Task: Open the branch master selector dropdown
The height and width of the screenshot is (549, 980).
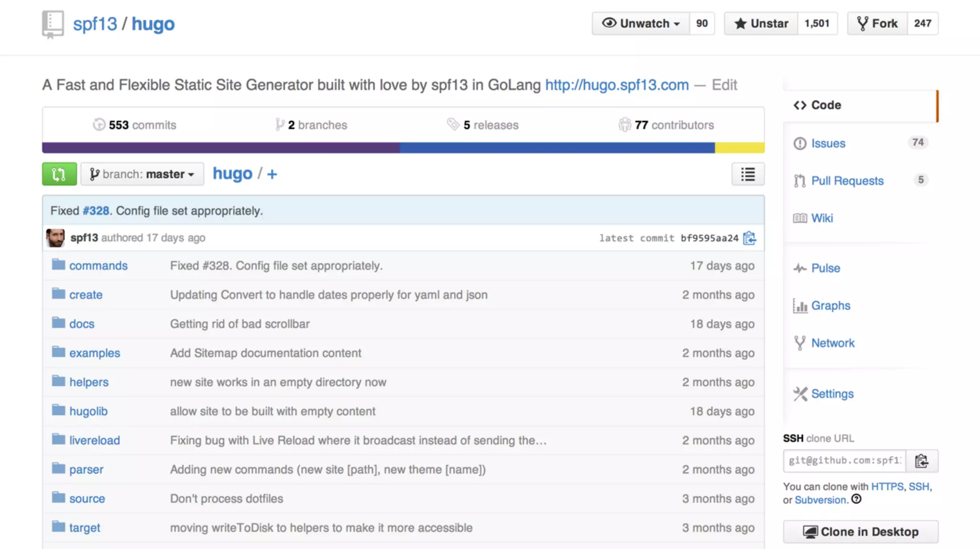Action: click(x=142, y=174)
